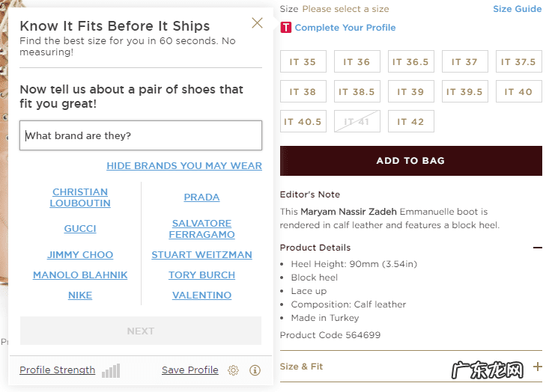Close the size finder dialog
The height and width of the screenshot is (392, 552).
click(x=257, y=23)
